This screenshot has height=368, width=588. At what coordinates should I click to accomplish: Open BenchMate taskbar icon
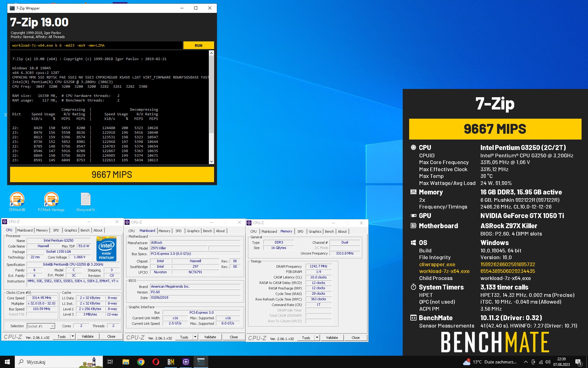pos(171,362)
